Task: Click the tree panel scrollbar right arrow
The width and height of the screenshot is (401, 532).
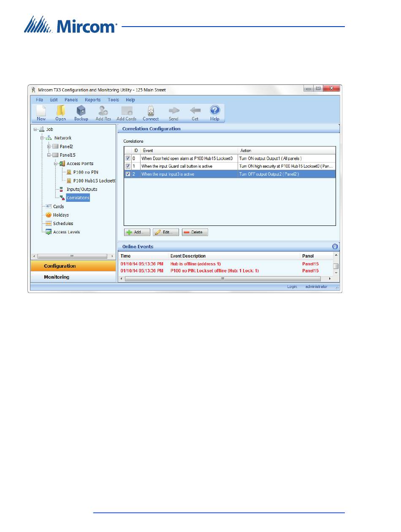Action: tap(112, 256)
